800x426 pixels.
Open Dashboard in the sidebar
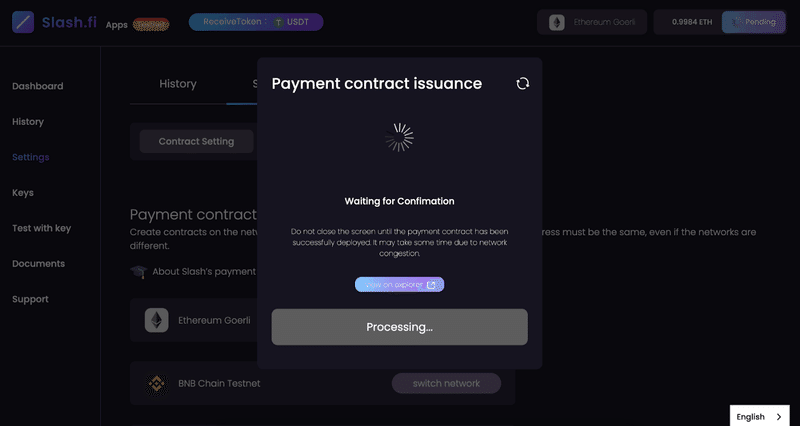click(38, 86)
